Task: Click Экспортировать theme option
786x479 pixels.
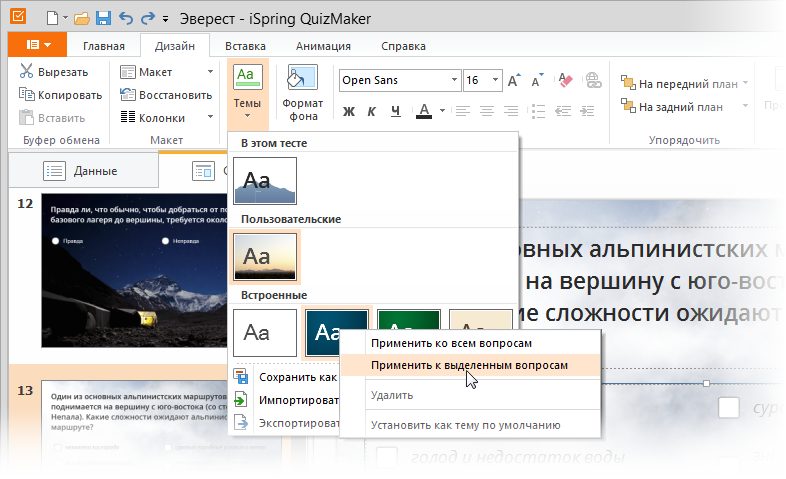Action: click(x=286, y=423)
